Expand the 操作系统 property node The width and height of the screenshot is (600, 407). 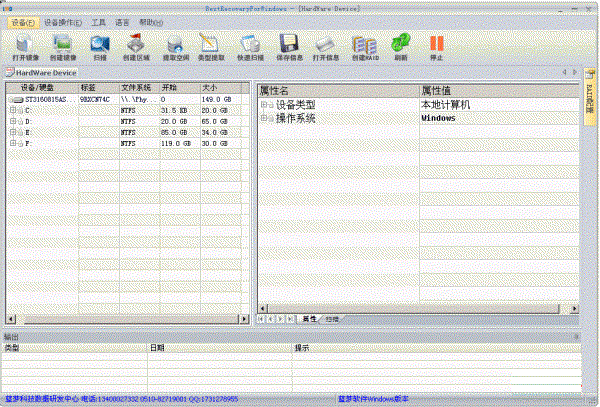[266, 118]
